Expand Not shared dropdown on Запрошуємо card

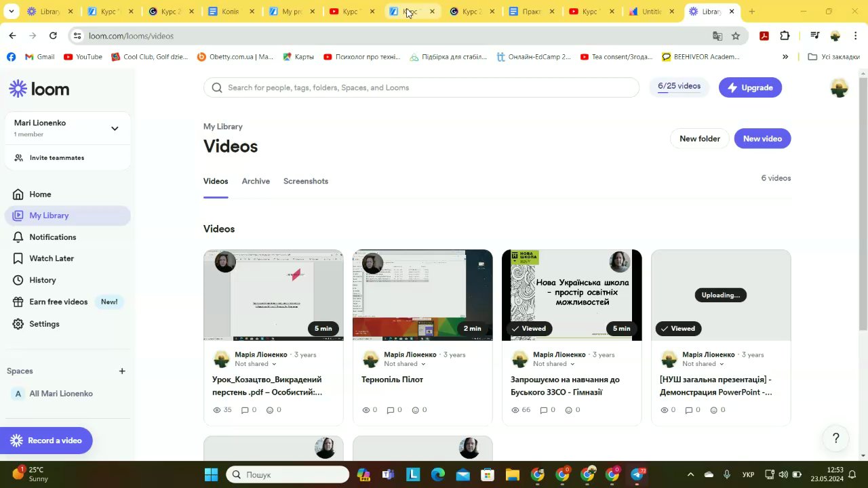(554, 364)
